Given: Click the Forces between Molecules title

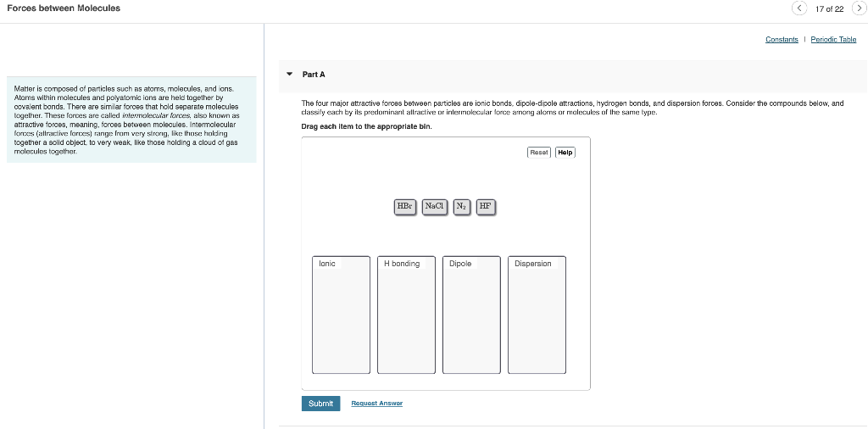Looking at the screenshot, I should pos(63,8).
